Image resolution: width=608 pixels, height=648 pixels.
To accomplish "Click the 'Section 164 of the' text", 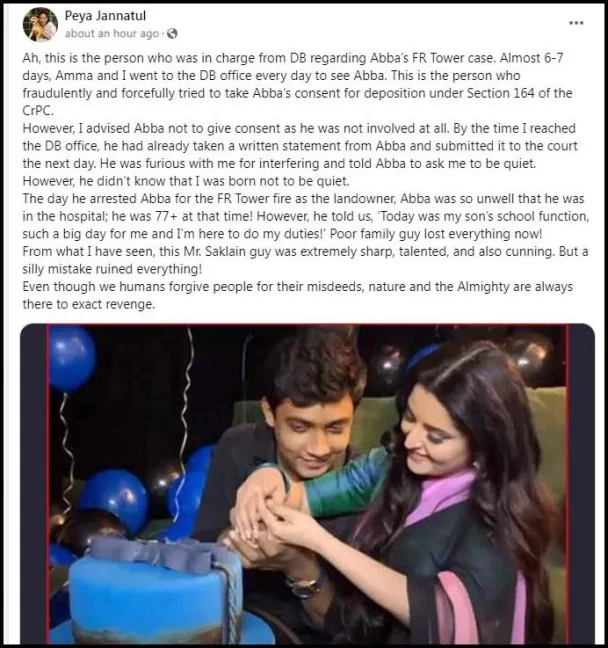I will click(x=520, y=93).
